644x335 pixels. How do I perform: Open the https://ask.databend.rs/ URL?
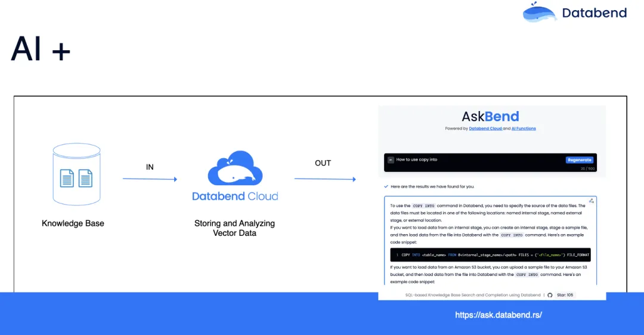pos(498,315)
